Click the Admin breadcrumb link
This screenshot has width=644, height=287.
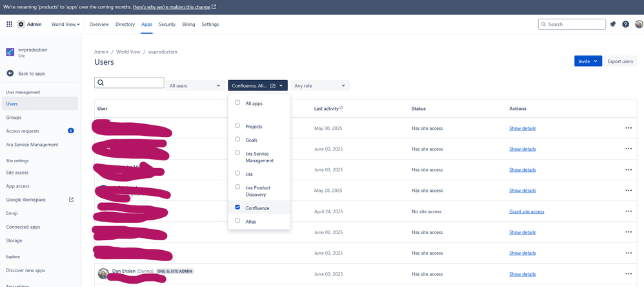101,52
